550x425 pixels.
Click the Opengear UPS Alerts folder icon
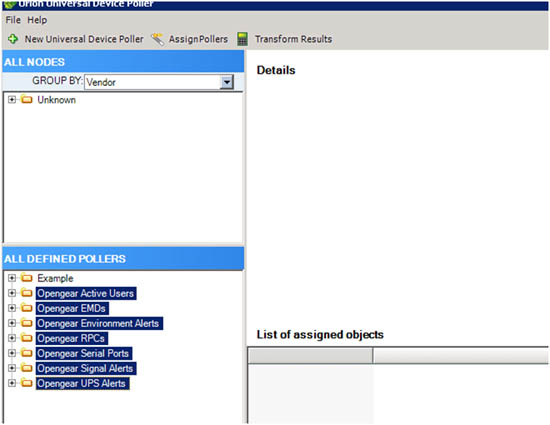click(27, 383)
